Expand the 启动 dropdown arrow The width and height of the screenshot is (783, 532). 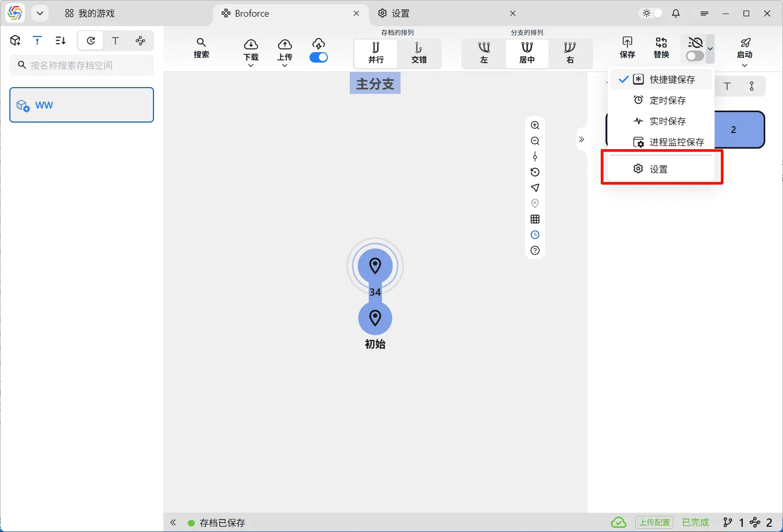(745, 65)
